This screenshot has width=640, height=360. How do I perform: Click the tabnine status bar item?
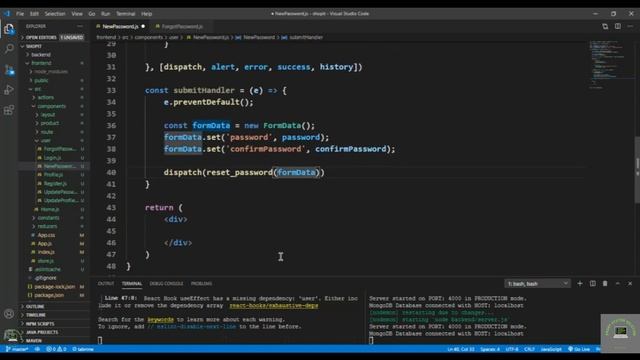click(x=83, y=349)
